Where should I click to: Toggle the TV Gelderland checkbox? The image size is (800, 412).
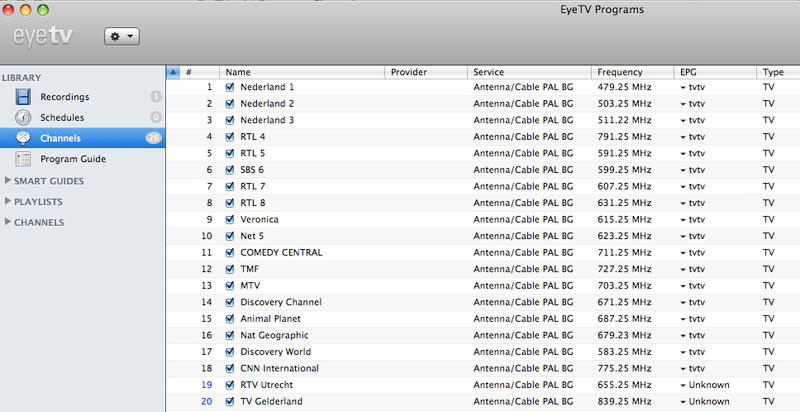click(x=230, y=402)
